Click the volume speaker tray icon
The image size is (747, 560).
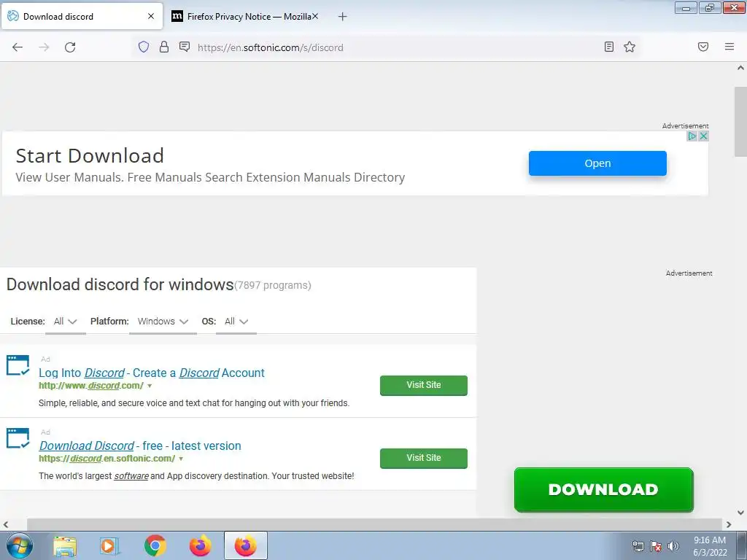(673, 546)
